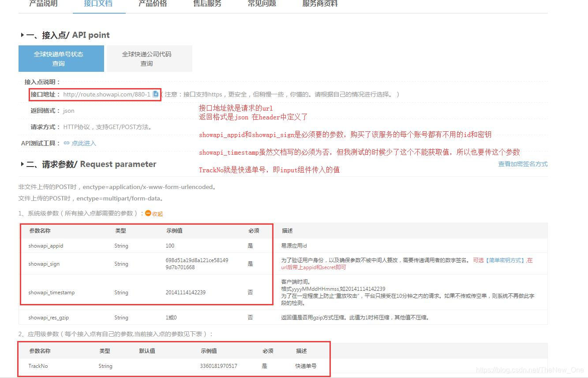Select showapi_res_gzip parameter name cell

coord(49,318)
